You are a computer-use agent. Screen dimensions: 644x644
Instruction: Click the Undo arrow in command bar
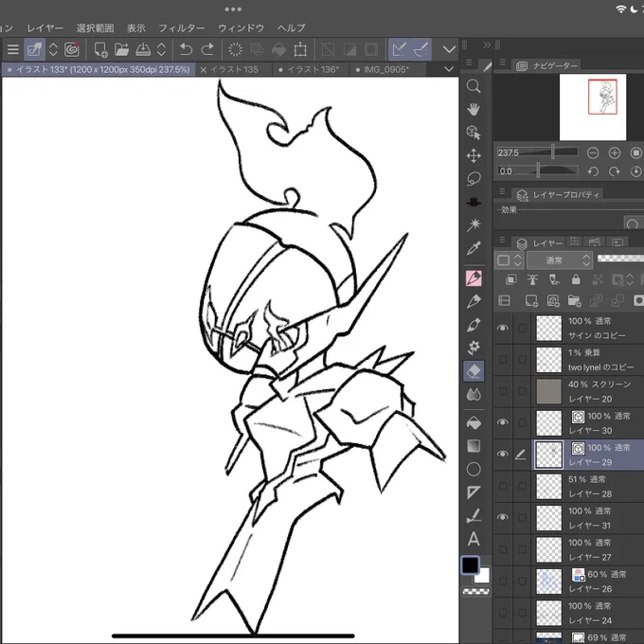186,49
